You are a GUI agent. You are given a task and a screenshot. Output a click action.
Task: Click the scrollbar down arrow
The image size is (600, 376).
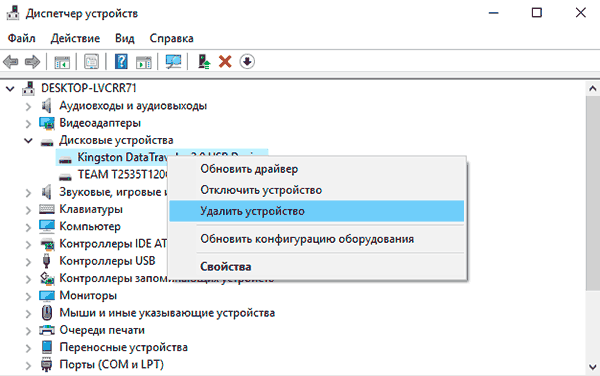[592, 367]
